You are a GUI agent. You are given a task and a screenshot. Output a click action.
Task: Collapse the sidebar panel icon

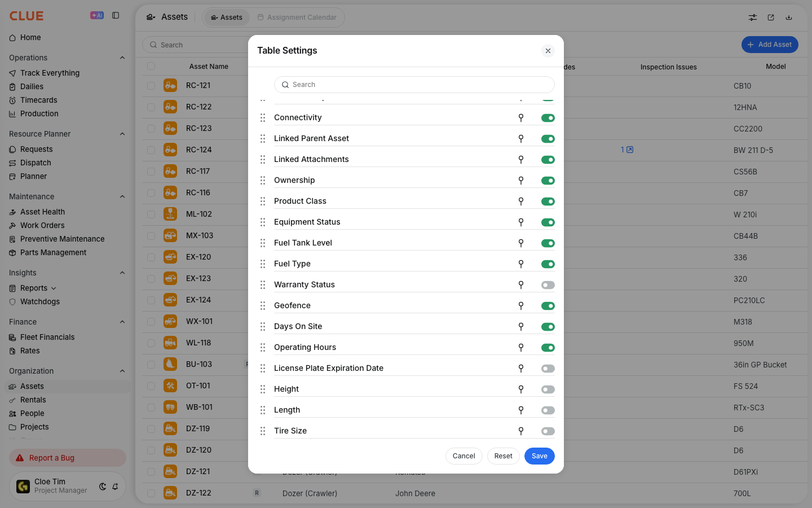tap(116, 16)
